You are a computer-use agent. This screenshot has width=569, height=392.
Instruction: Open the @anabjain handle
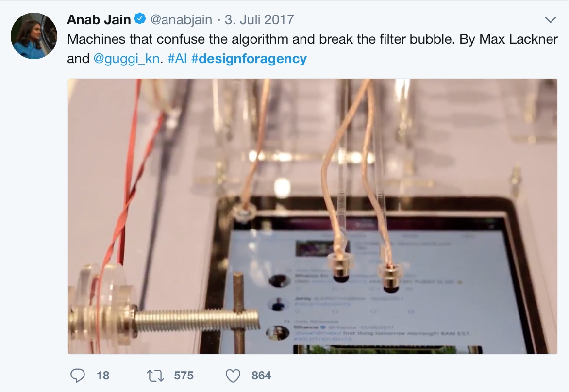181,19
